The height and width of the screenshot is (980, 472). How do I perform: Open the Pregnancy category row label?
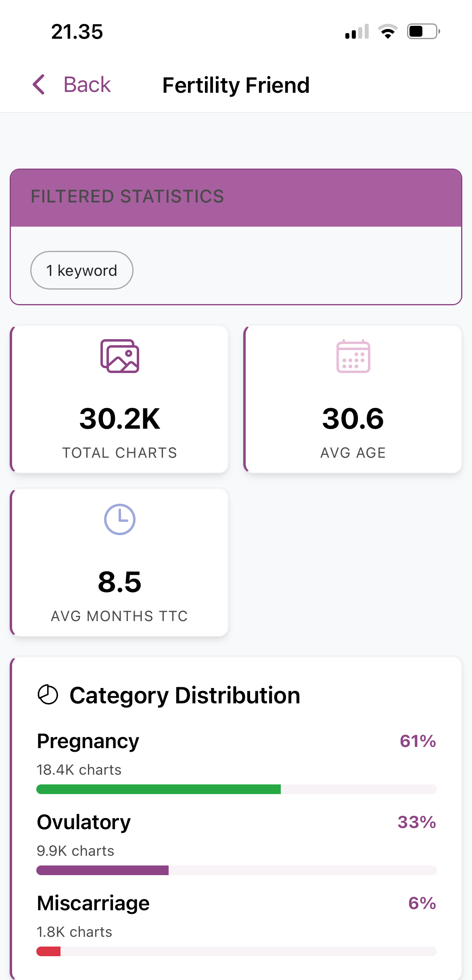pos(88,741)
